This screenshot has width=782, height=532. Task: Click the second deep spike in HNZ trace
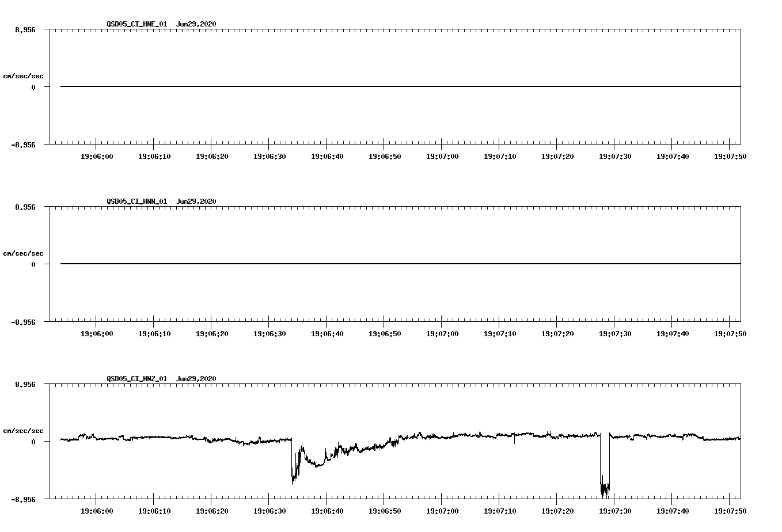click(x=605, y=465)
